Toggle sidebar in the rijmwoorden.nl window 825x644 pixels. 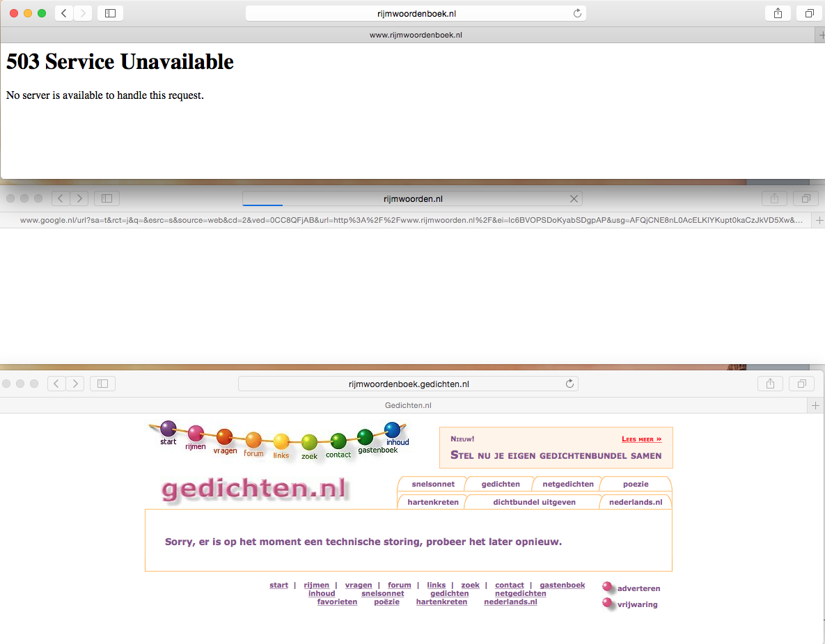pyautogui.click(x=107, y=198)
